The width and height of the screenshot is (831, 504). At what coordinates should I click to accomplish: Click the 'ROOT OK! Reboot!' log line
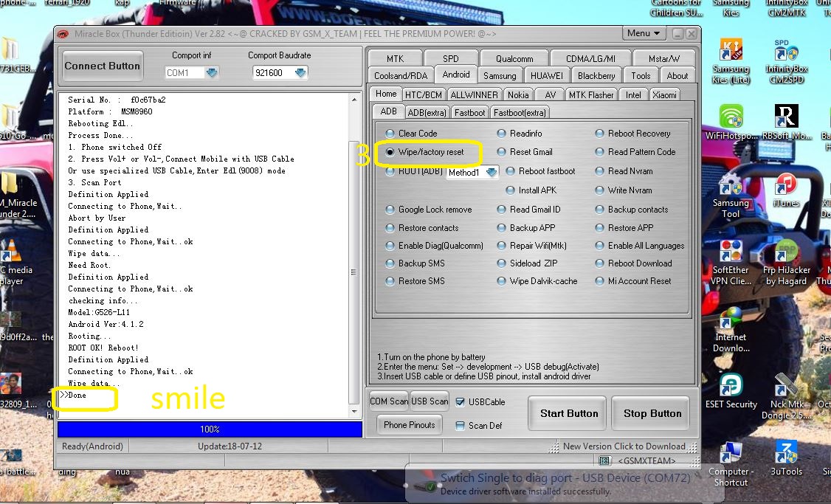click(103, 348)
